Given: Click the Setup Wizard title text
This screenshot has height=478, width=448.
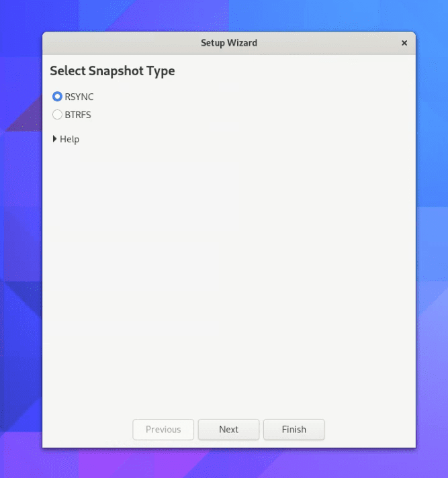Looking at the screenshot, I should [x=229, y=43].
